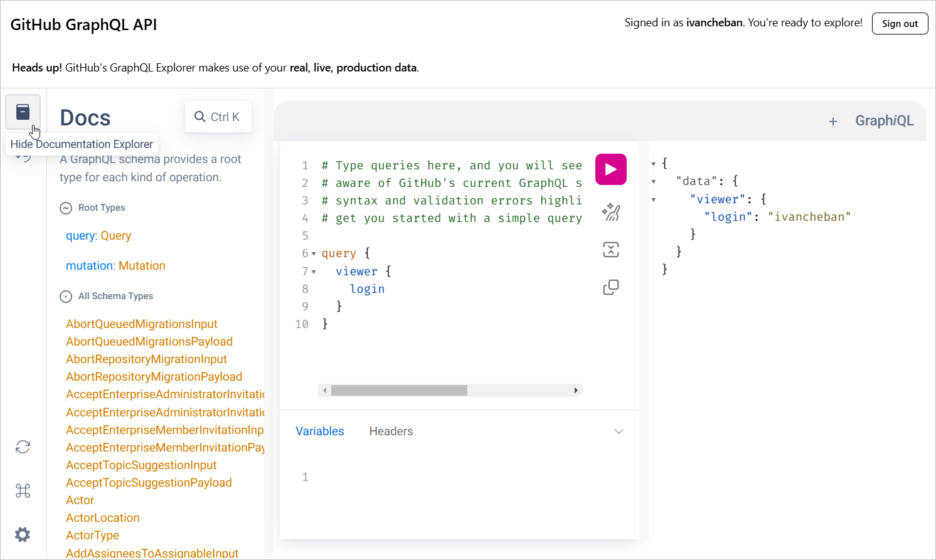Re-fetch the GraphQL schema

pos(23,446)
